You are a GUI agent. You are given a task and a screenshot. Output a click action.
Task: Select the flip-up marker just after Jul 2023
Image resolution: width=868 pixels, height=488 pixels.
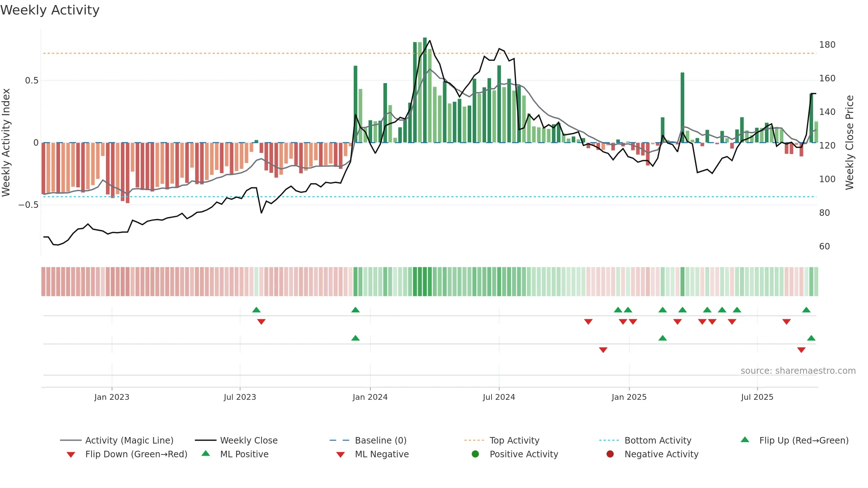pos(256,310)
